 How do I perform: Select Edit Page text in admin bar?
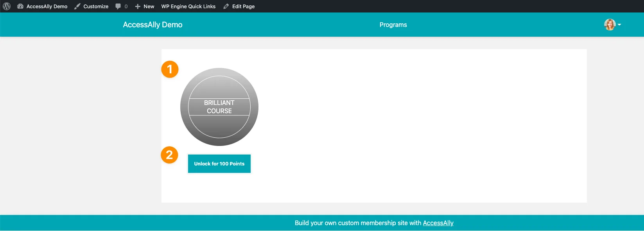(x=243, y=6)
